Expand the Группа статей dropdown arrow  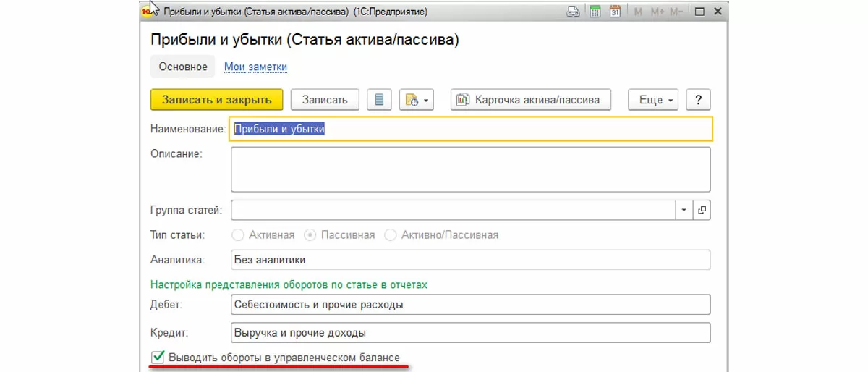684,210
